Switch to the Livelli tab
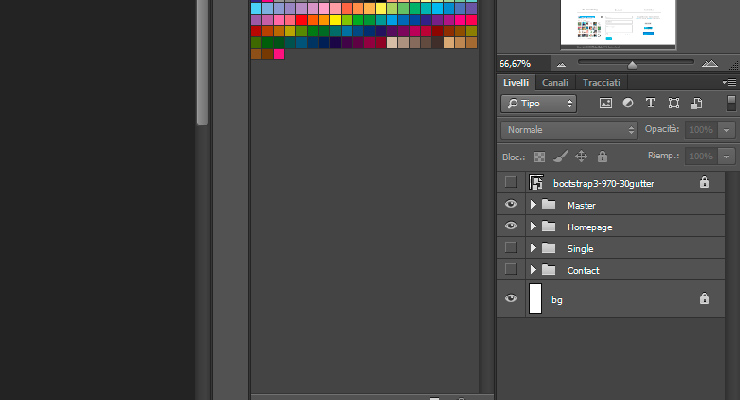This screenshot has height=400, width=740. pos(516,83)
